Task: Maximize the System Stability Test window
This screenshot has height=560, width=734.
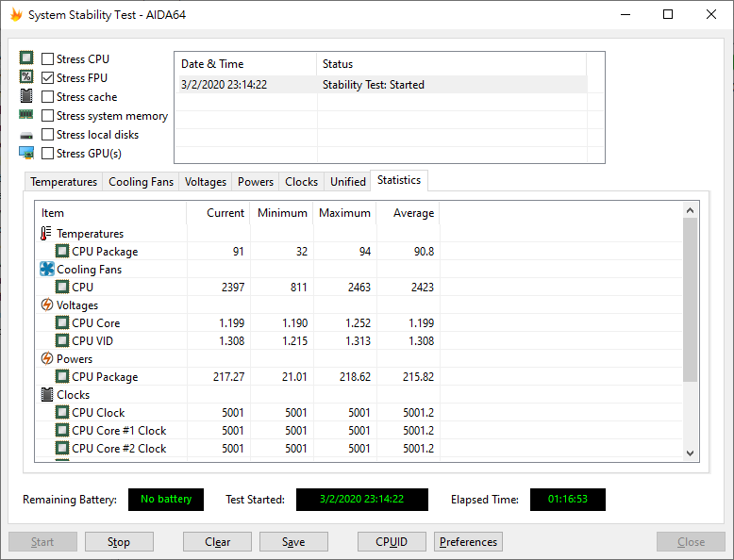Action: 668,14
